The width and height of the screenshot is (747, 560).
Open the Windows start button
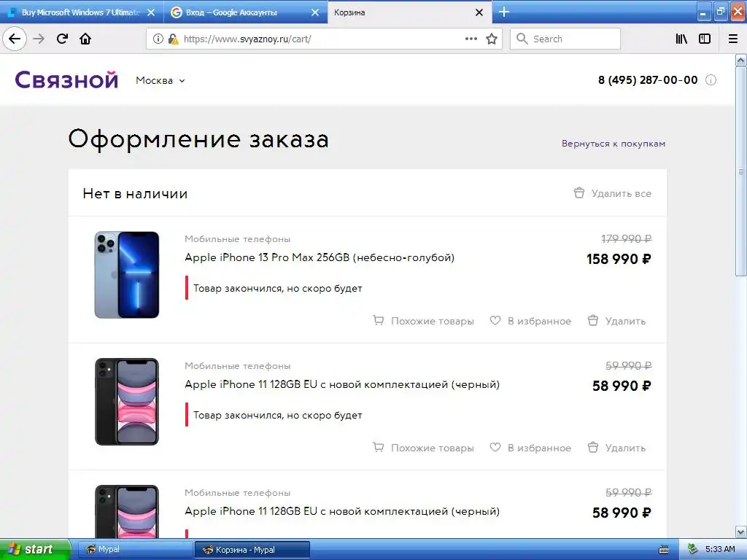35,550
